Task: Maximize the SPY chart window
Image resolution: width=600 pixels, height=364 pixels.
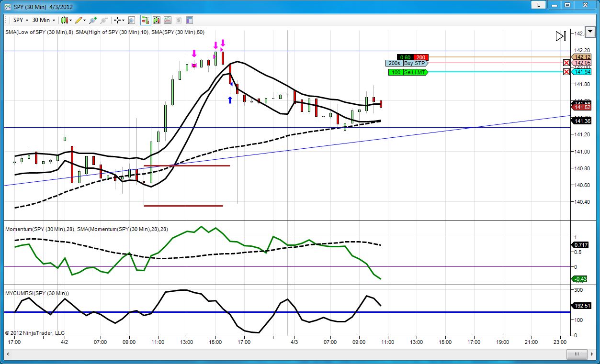Action: [x=567, y=5]
